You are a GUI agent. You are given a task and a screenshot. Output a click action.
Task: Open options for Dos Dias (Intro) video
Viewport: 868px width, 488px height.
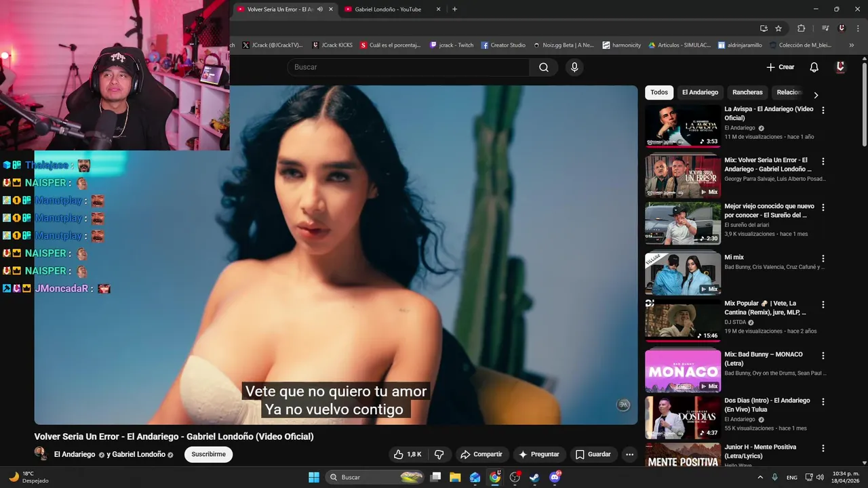click(823, 401)
